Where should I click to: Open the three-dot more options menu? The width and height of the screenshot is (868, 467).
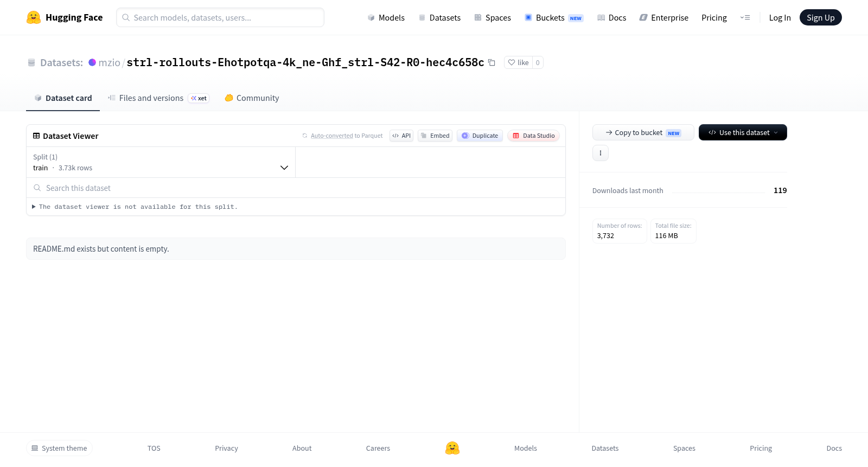[x=601, y=153]
